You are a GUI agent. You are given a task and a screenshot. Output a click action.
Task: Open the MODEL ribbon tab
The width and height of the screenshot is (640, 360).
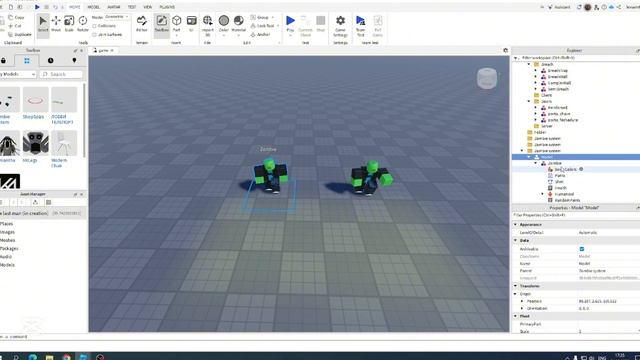tap(93, 7)
